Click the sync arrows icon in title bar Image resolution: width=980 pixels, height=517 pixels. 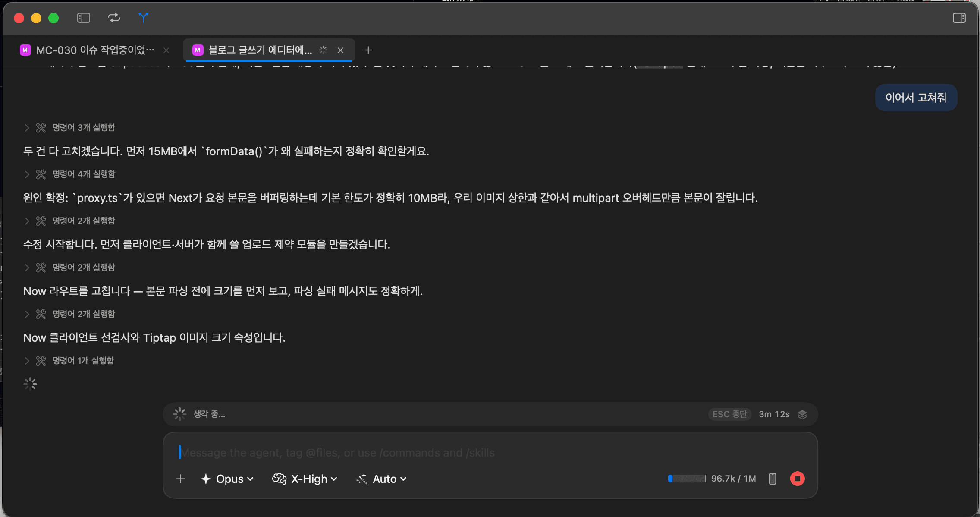tap(114, 18)
